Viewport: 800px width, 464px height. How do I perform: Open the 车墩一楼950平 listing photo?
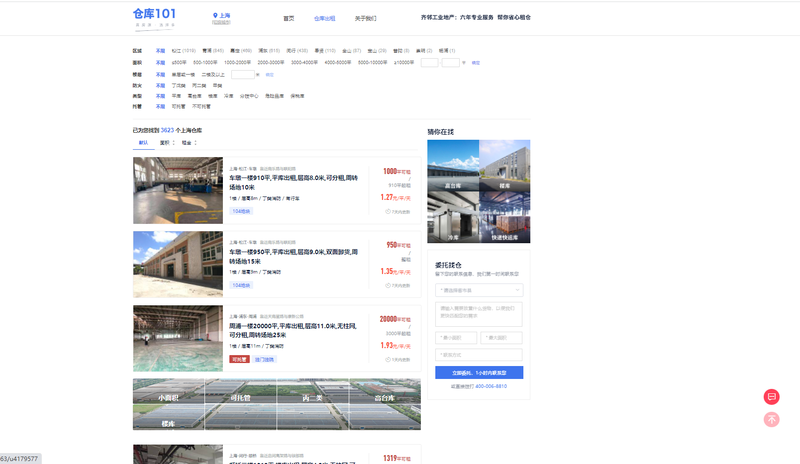(x=178, y=264)
